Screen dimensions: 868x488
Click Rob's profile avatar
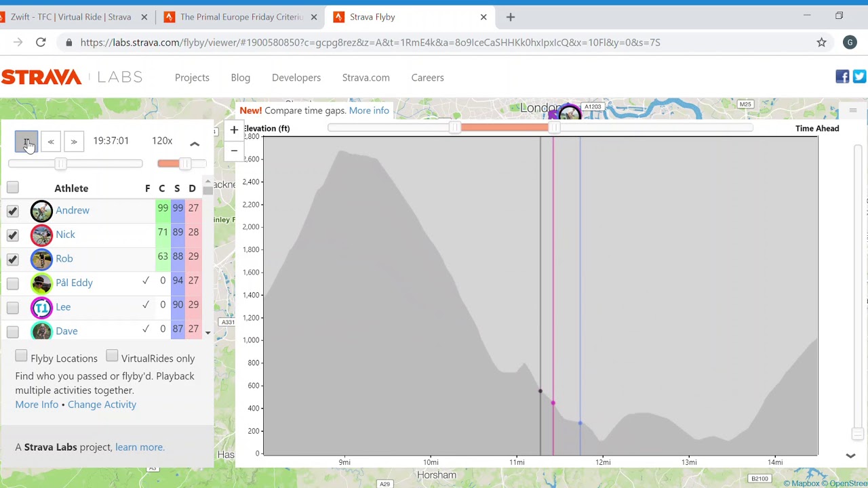click(x=41, y=259)
